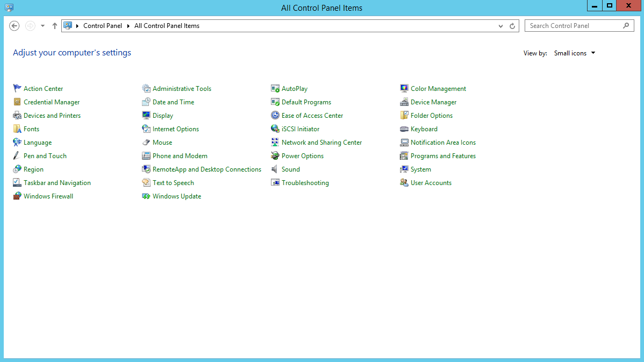Click the Phone and Modem icon
This screenshot has width=644, height=362.
point(146,156)
